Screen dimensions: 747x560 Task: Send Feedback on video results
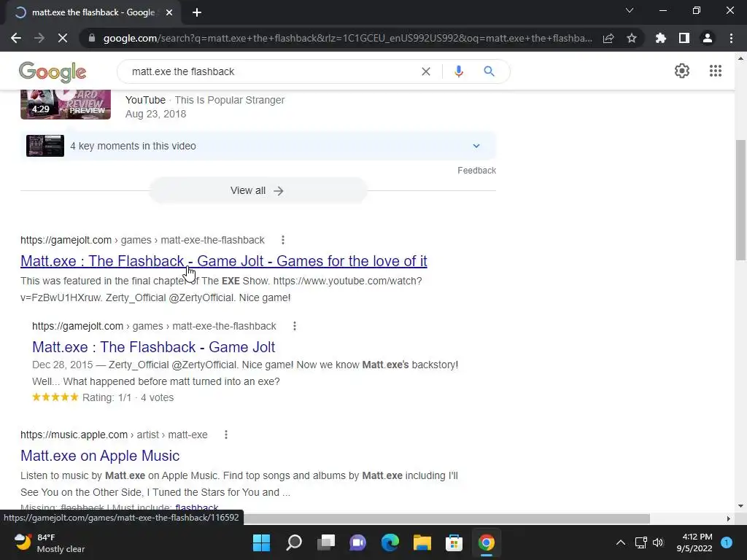click(x=476, y=171)
